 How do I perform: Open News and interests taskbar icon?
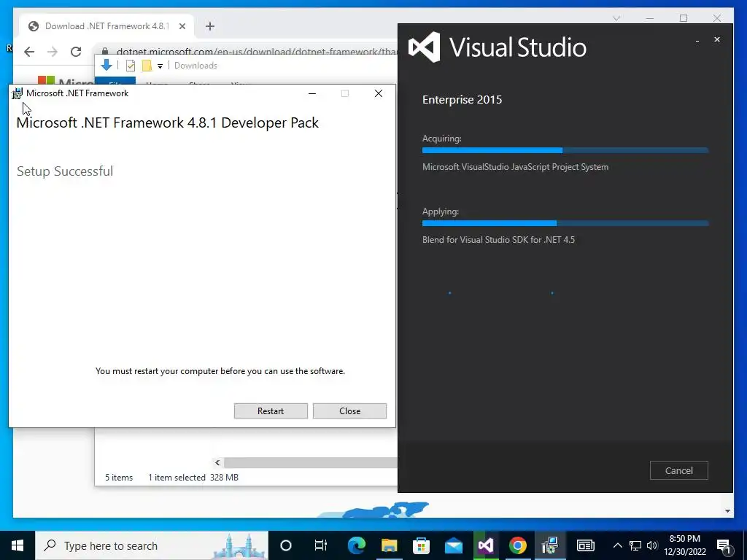tap(586, 545)
